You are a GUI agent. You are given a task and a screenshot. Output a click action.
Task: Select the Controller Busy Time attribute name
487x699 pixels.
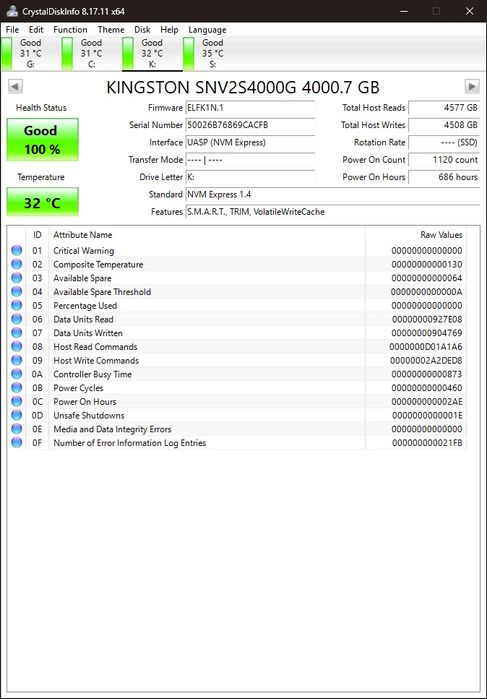(x=92, y=374)
